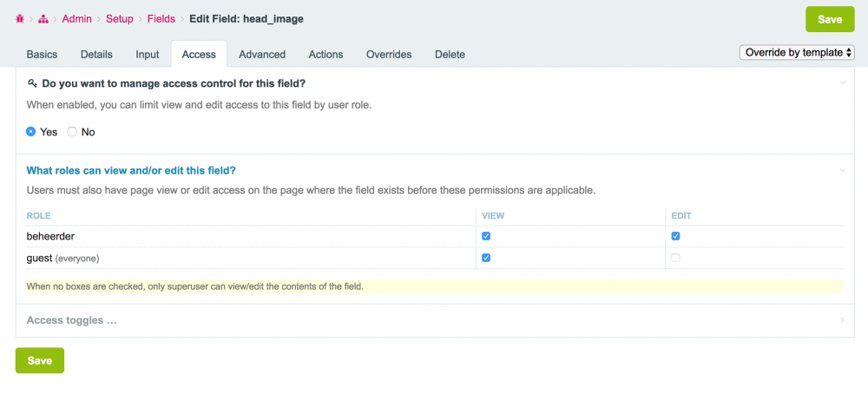Click the key icon beside access control question
Viewport: 868px width, 407px height.
tap(32, 84)
